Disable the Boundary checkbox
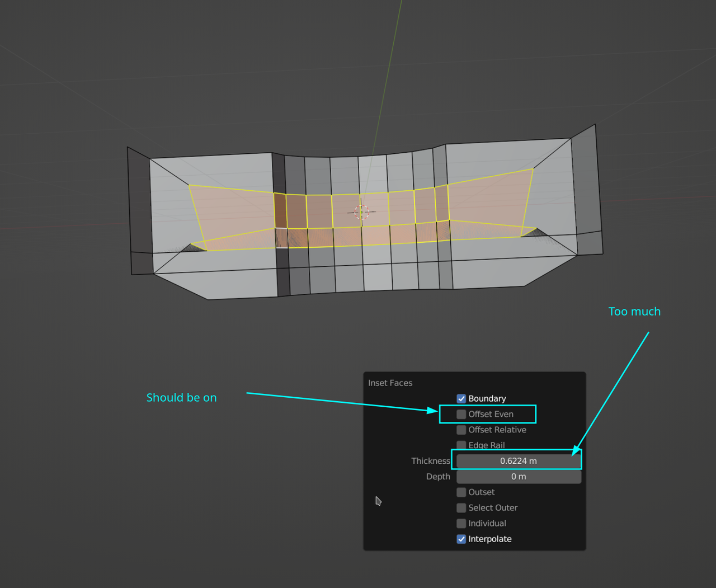The image size is (716, 588). tap(461, 398)
